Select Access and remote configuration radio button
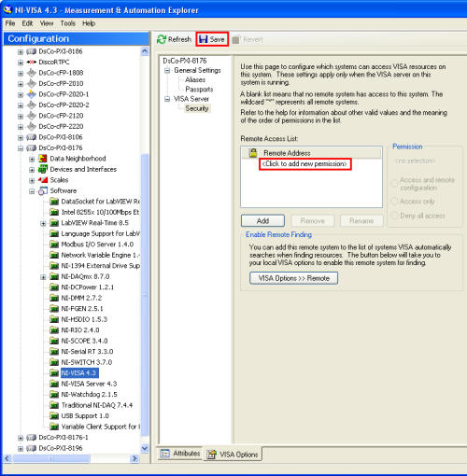The image size is (467, 476). click(394, 184)
